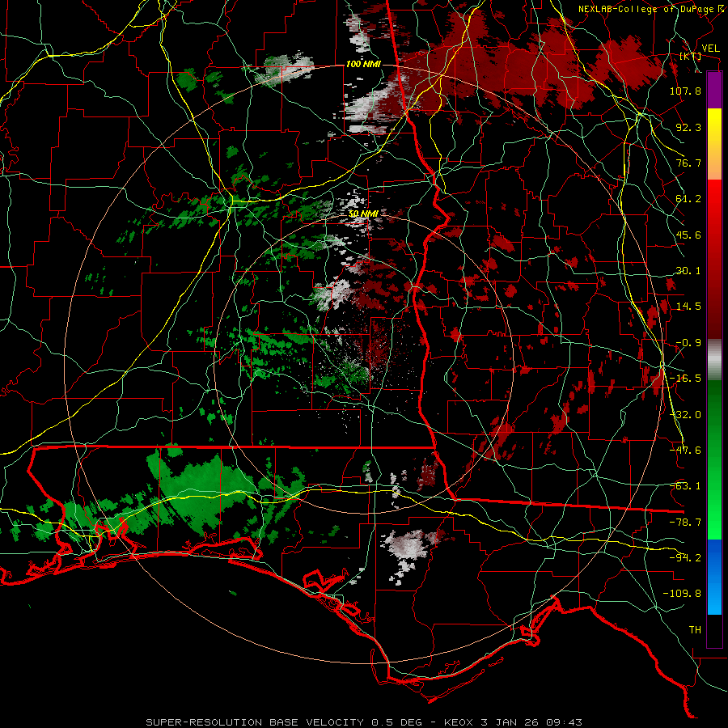Click the 76.7 scale value
Viewport: 728px width, 728px height.
coord(688,163)
